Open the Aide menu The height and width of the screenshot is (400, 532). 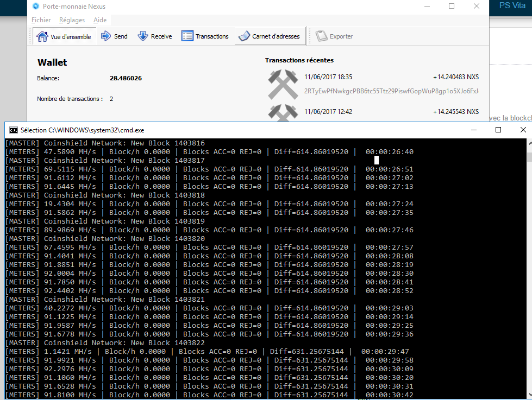tap(100, 20)
